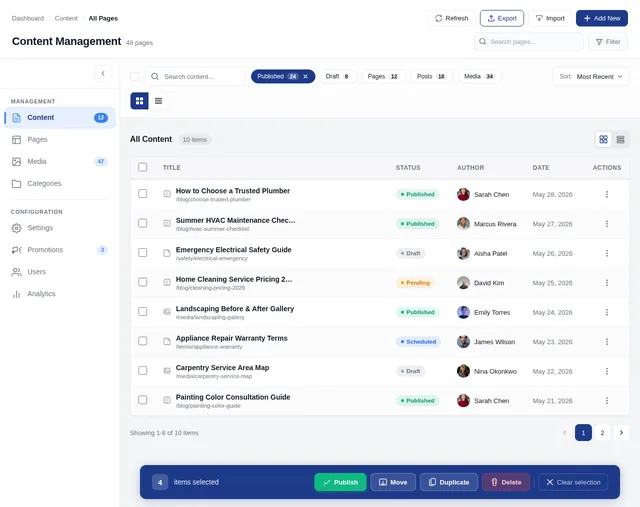The height and width of the screenshot is (507, 640).
Task: Click the Search pages input field
Action: tap(529, 42)
